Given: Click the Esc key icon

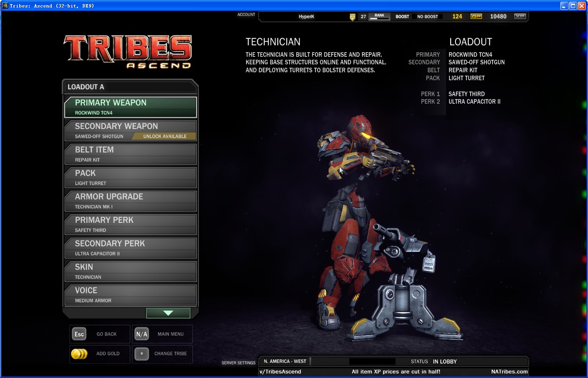Looking at the screenshot, I should tap(79, 334).
